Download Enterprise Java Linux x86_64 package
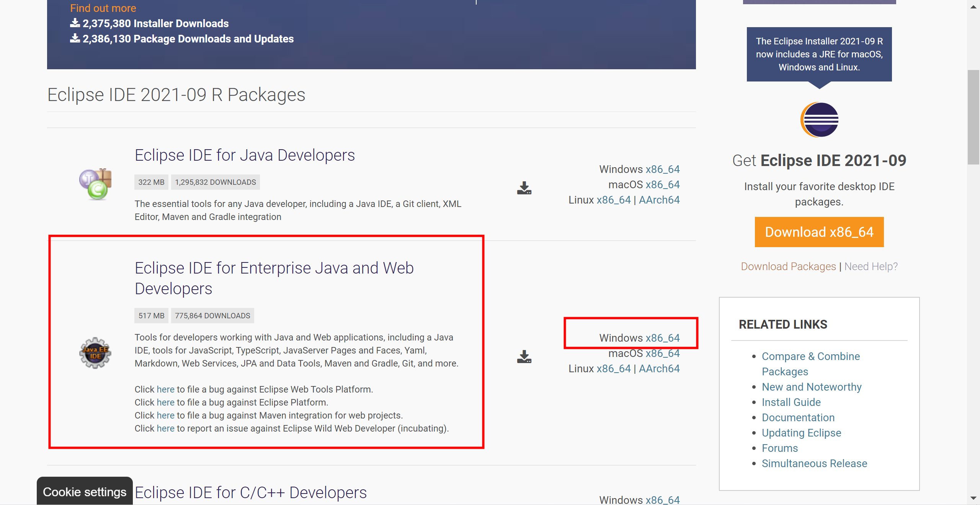The height and width of the screenshot is (505, 980). click(x=614, y=368)
